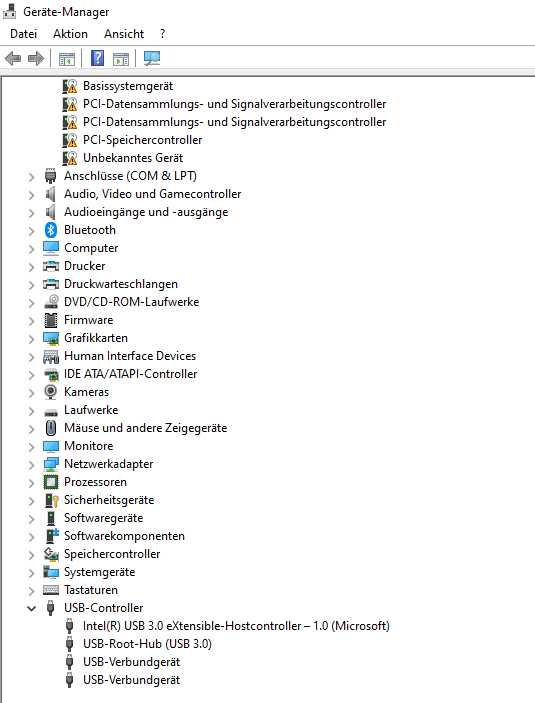
Task: Select the Unbekanntes Gerät label
Action: pyautogui.click(x=133, y=158)
